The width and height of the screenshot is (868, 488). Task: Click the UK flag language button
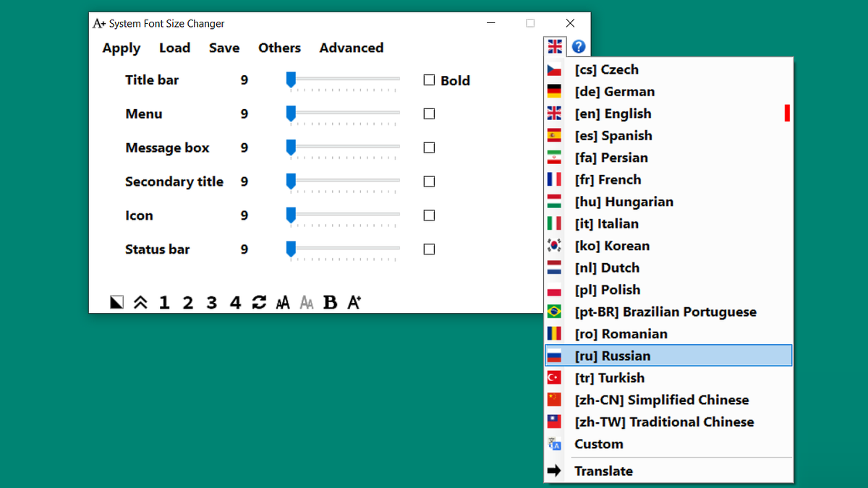tap(555, 47)
